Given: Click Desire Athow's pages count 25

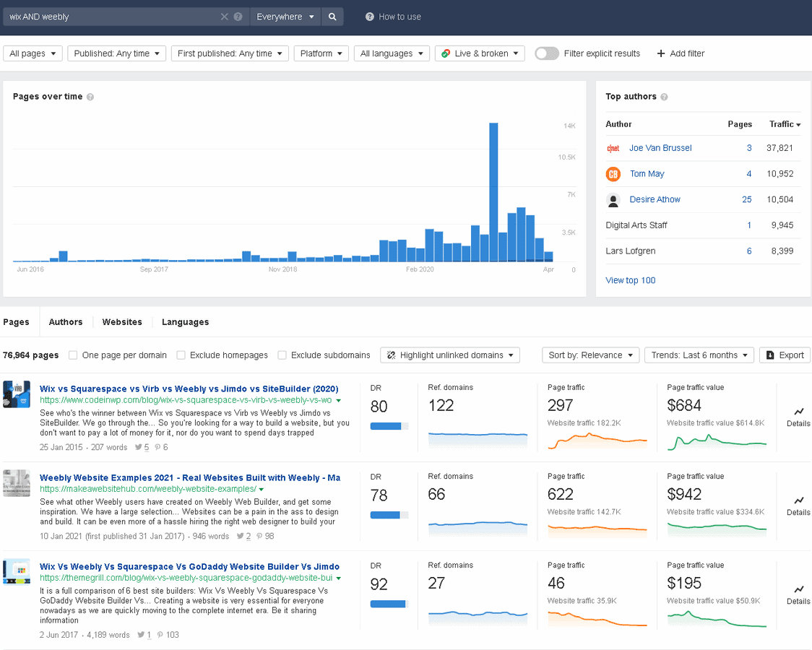Looking at the screenshot, I should [747, 200].
